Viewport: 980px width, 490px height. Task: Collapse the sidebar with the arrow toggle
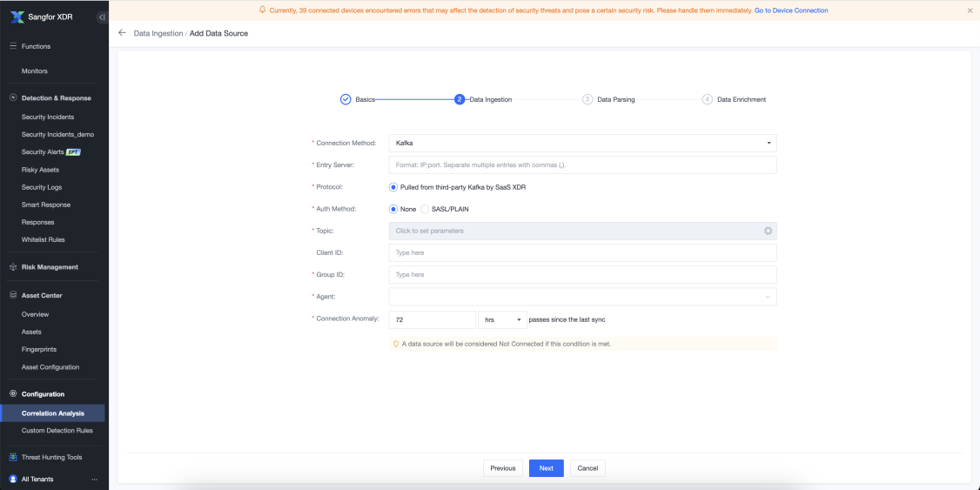click(x=102, y=17)
